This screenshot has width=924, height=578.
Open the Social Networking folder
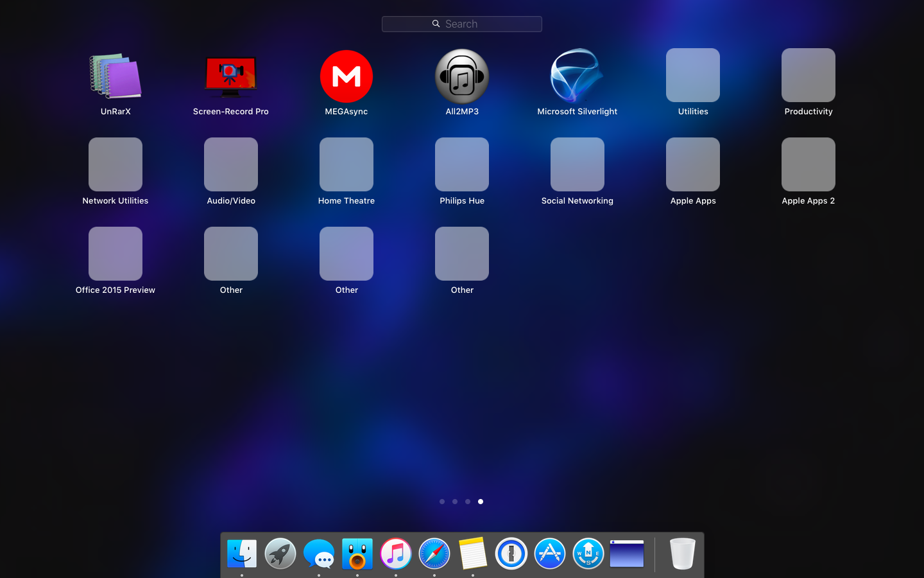(x=577, y=164)
